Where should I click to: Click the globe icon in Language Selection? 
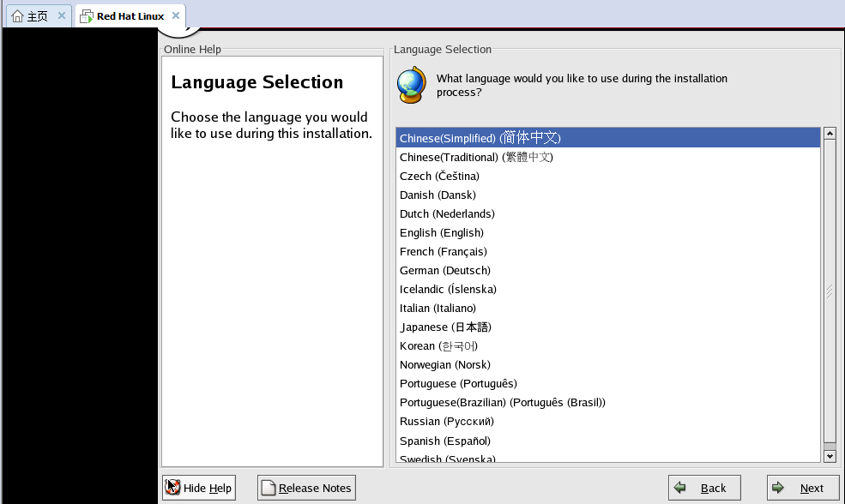(x=412, y=85)
